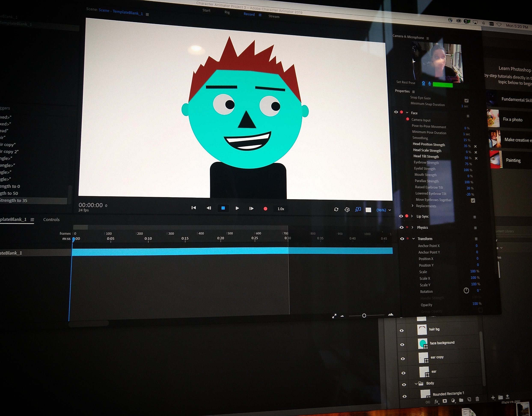This screenshot has height=416, width=532.
Task: Open the Controls panel tab
Action: pos(51,220)
